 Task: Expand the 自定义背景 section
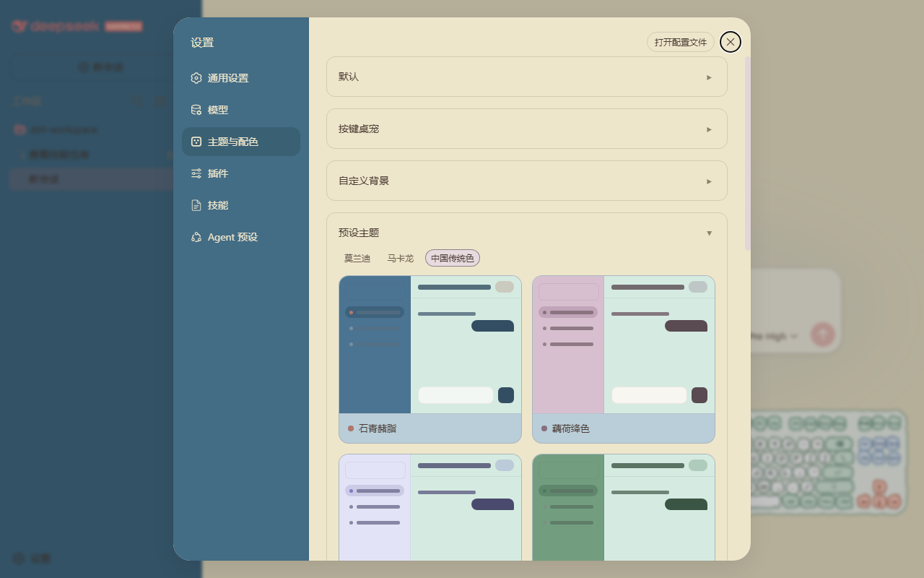point(527,181)
